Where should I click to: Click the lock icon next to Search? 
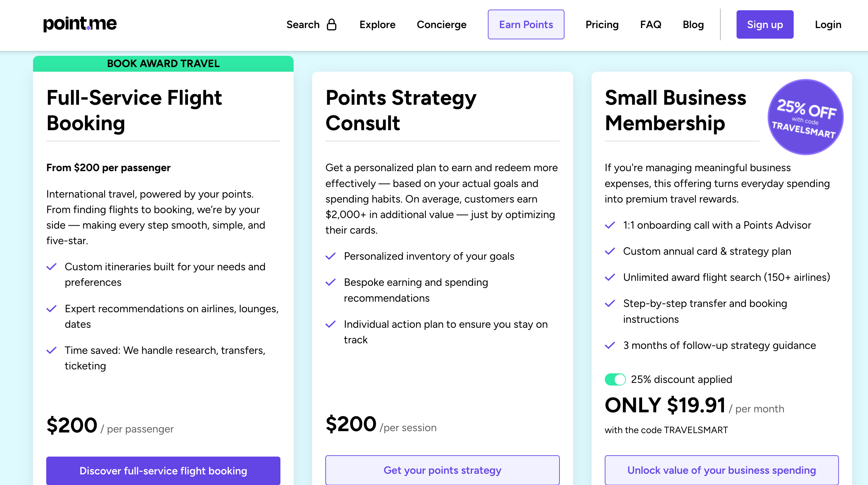point(332,24)
